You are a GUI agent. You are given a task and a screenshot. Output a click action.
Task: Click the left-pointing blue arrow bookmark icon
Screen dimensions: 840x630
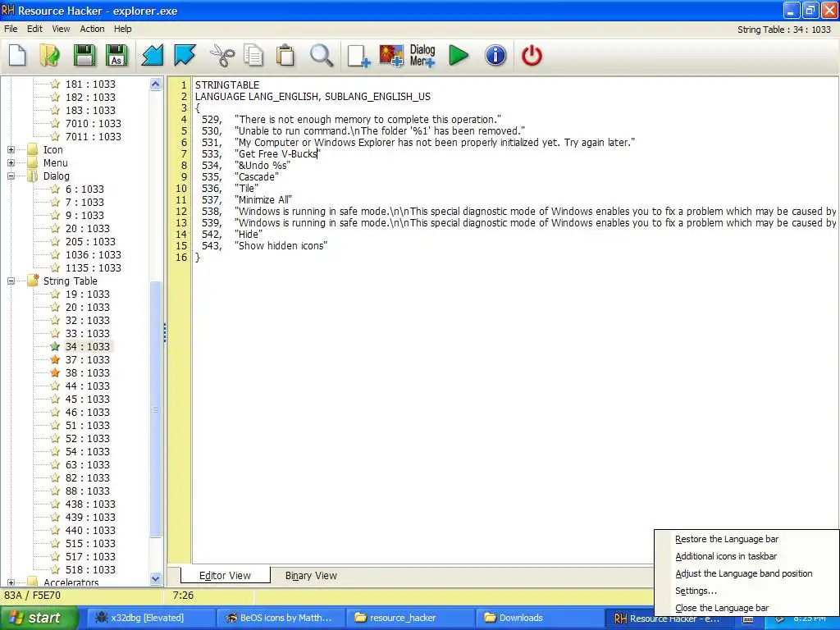[x=152, y=55]
